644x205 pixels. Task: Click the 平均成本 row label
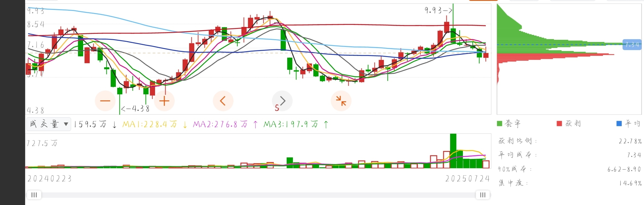(x=518, y=155)
